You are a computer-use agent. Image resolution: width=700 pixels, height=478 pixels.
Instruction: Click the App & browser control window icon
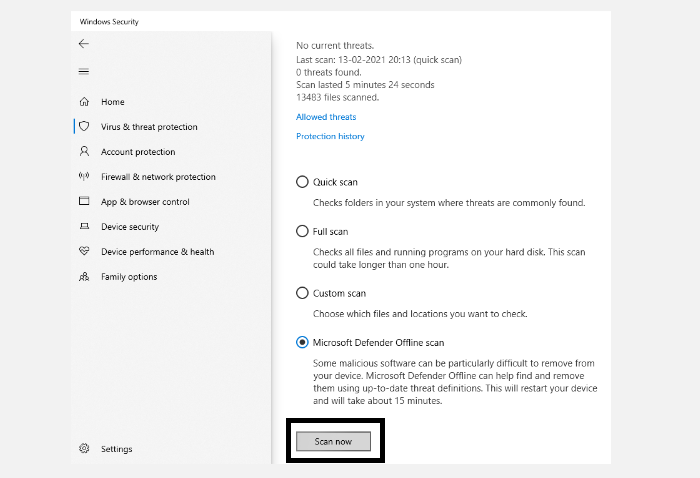[x=84, y=201]
